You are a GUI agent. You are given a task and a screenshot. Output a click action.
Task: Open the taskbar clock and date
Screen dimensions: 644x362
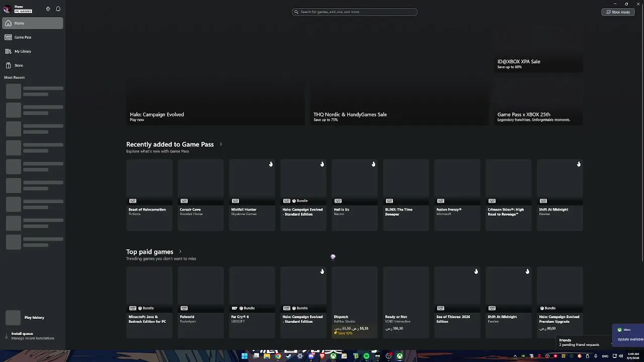tap(633, 356)
